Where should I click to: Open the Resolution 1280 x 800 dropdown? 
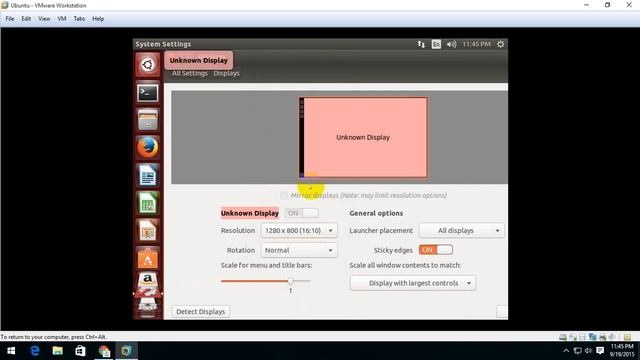299,231
